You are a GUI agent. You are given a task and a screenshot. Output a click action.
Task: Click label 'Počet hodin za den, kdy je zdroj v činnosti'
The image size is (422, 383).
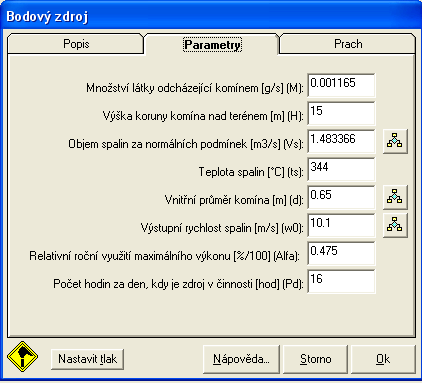point(153,284)
